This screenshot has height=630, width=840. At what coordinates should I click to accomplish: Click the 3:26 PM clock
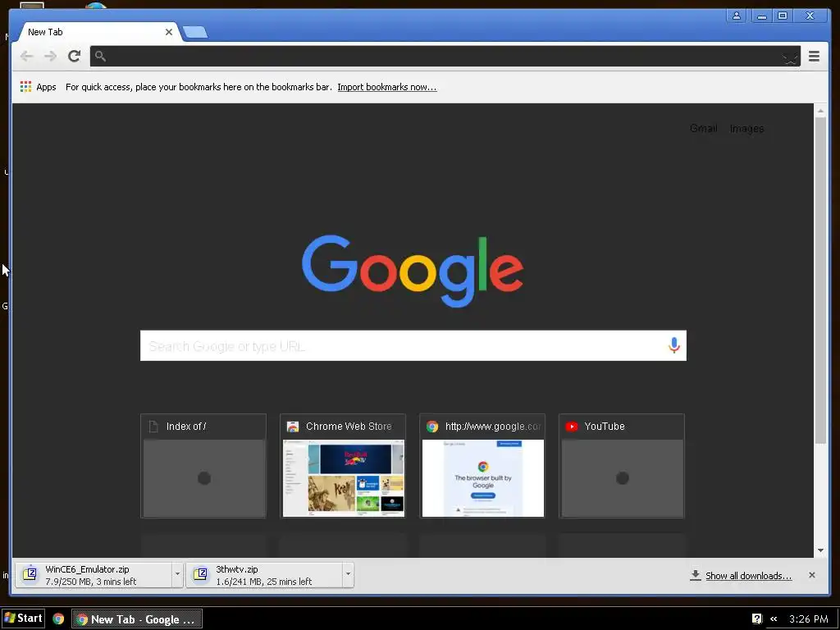(808, 619)
